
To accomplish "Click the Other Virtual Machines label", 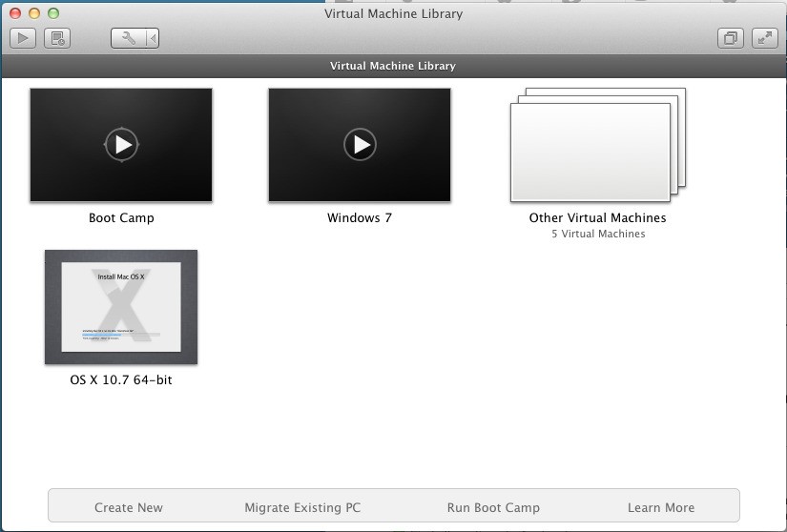I will (598, 218).
